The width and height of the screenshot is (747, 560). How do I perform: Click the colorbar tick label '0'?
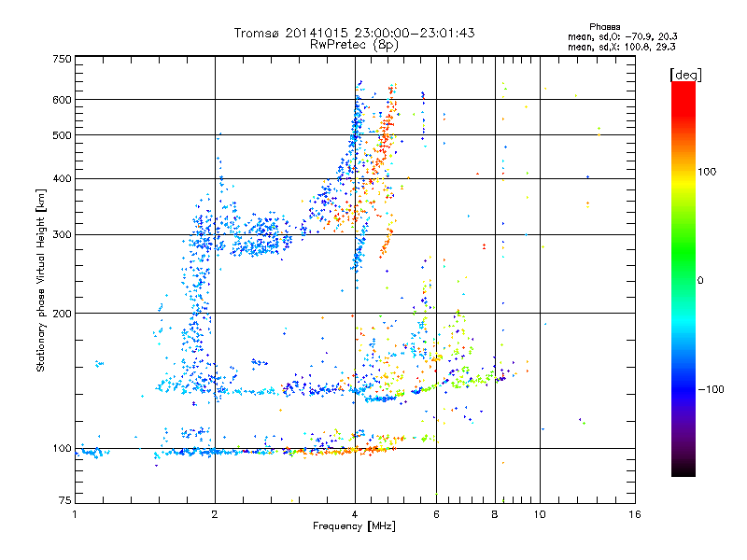700,281
